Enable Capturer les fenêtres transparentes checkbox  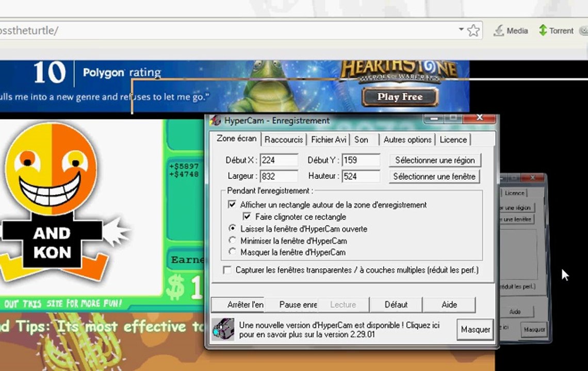227,270
